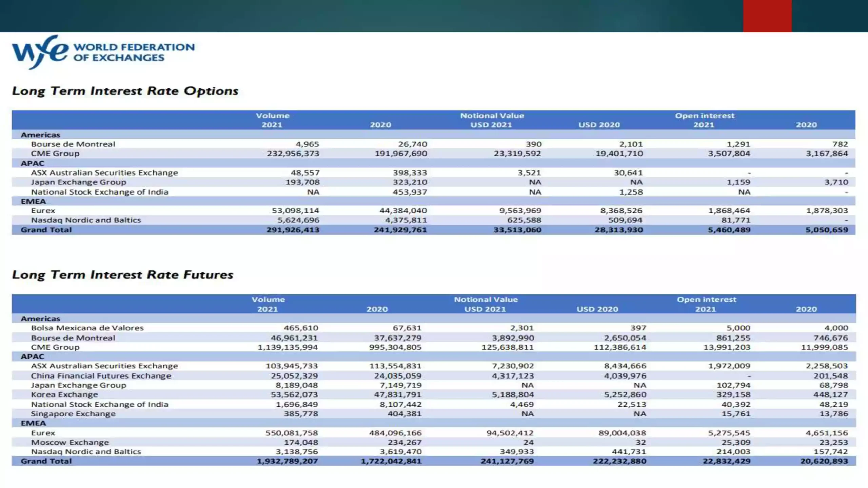Click the red block in top banner
868x488 pixels.
point(767,16)
